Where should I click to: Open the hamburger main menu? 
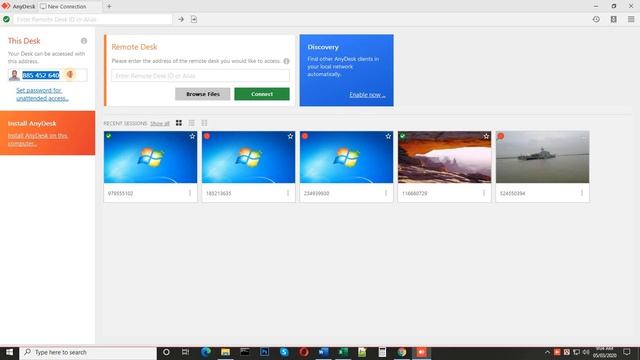631,19
